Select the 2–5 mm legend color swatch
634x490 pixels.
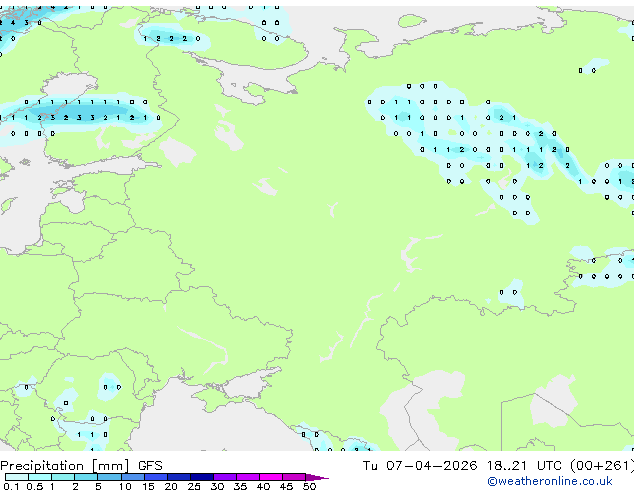point(86,477)
